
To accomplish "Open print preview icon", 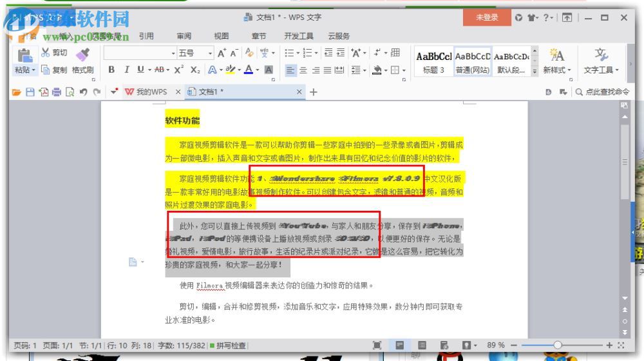I will point(70,92).
